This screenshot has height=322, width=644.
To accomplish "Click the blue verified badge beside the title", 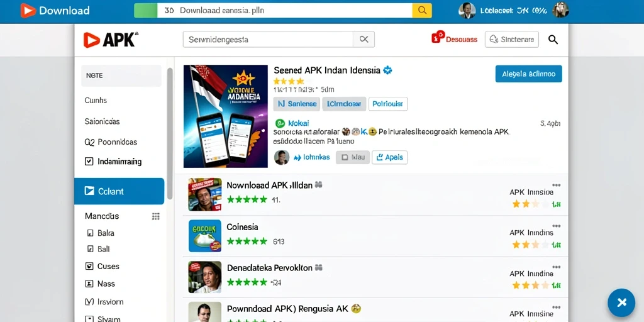I will 387,70.
